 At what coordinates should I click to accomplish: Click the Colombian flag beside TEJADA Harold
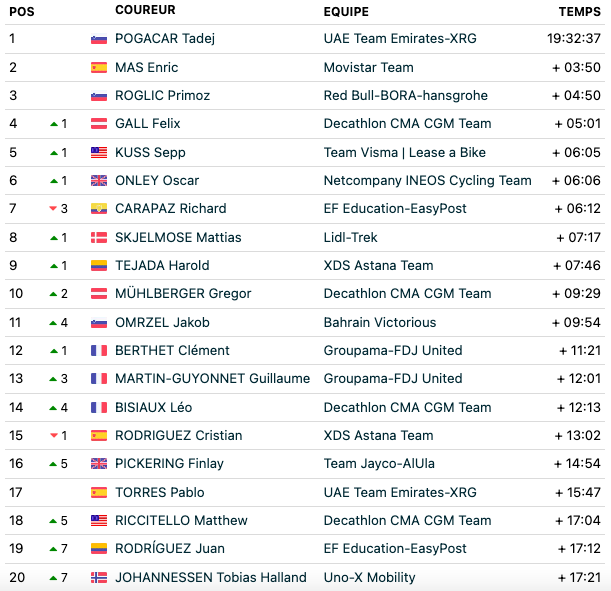coord(99,266)
